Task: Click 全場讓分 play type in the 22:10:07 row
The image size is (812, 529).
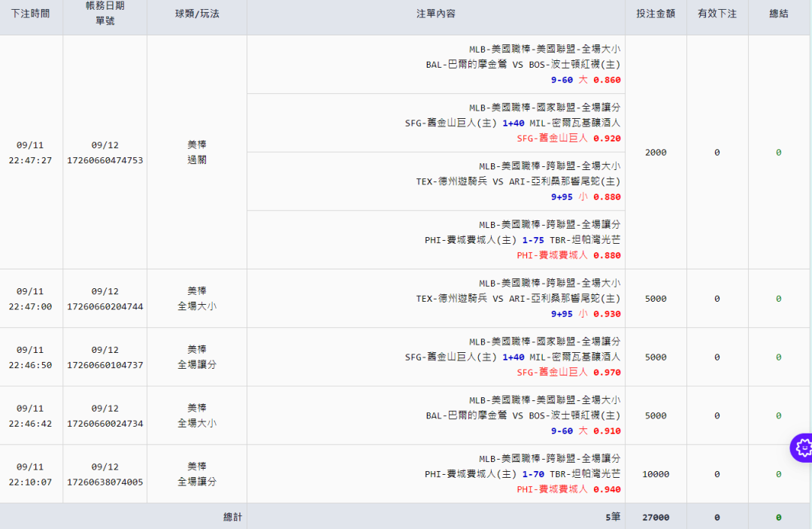Action: pyautogui.click(x=197, y=482)
